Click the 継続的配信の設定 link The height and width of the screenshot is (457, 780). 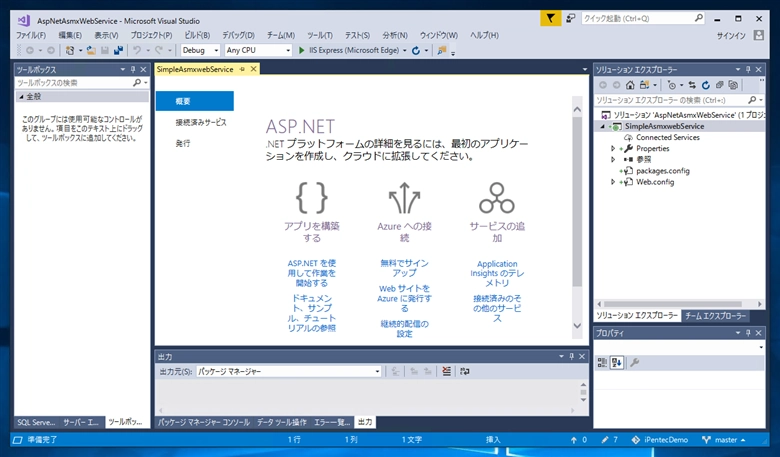click(404, 329)
